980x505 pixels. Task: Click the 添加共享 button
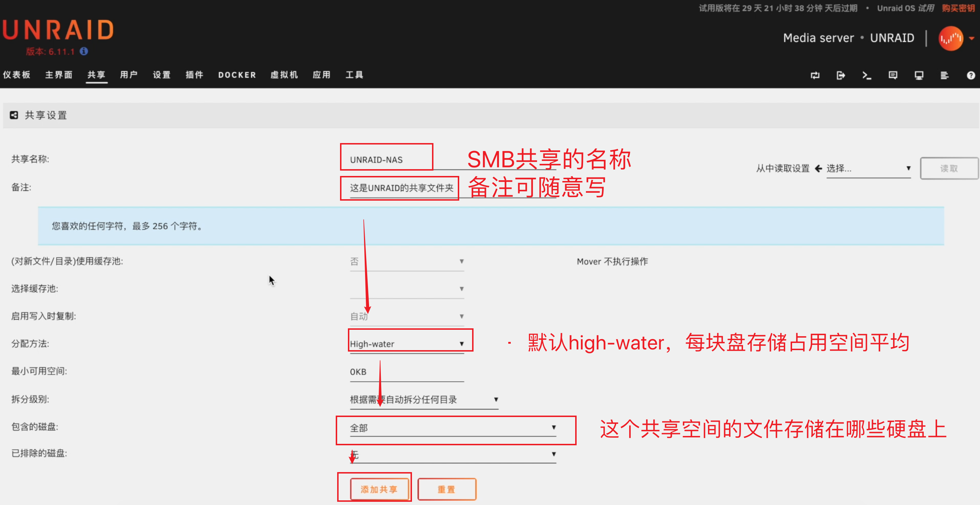point(379,489)
